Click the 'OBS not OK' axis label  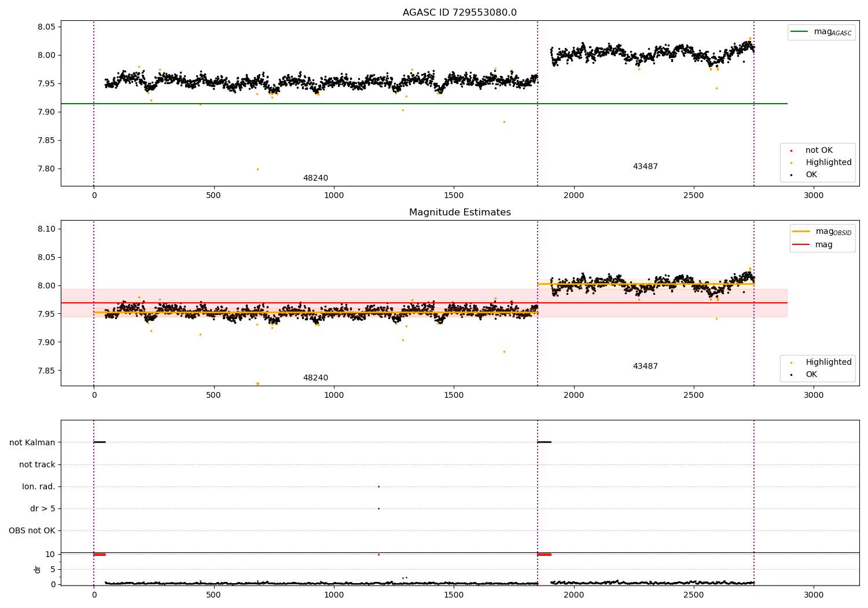click(x=32, y=530)
